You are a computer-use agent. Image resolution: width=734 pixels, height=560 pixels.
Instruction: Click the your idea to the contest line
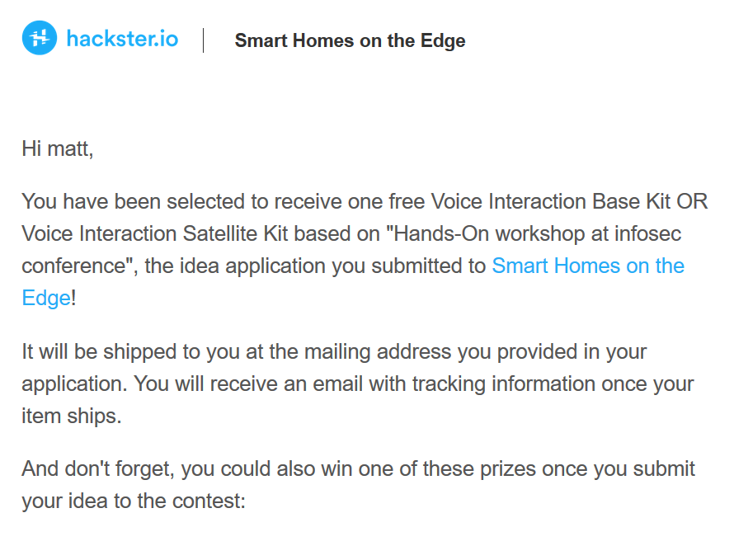click(134, 501)
